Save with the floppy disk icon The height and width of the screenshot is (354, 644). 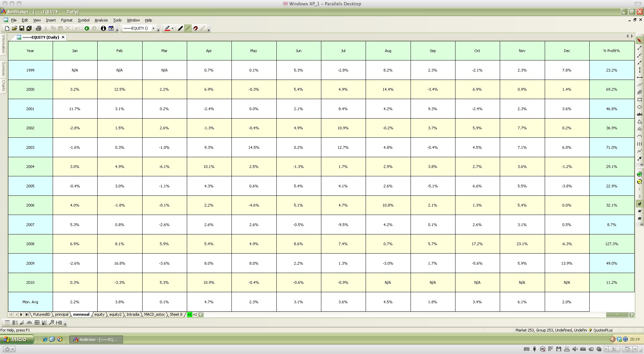tap(22, 29)
